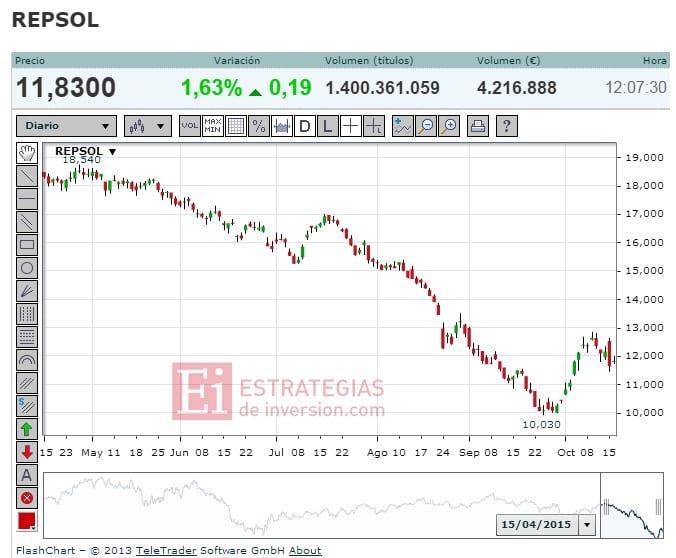Click the right range handle in overview

[x=658, y=507]
